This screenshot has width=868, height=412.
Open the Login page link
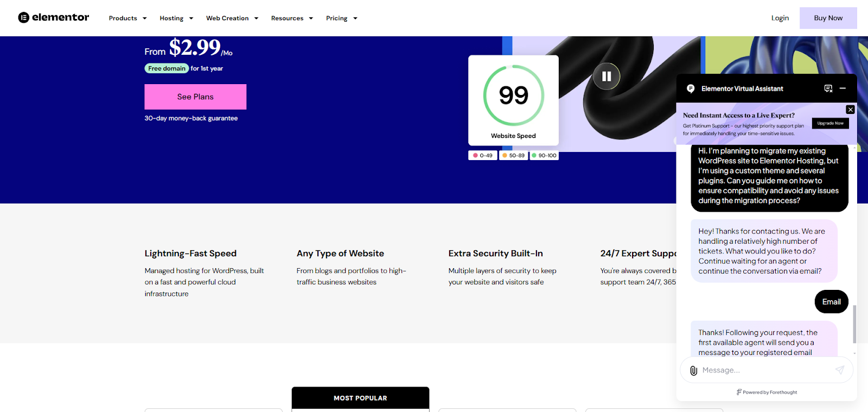tap(780, 18)
